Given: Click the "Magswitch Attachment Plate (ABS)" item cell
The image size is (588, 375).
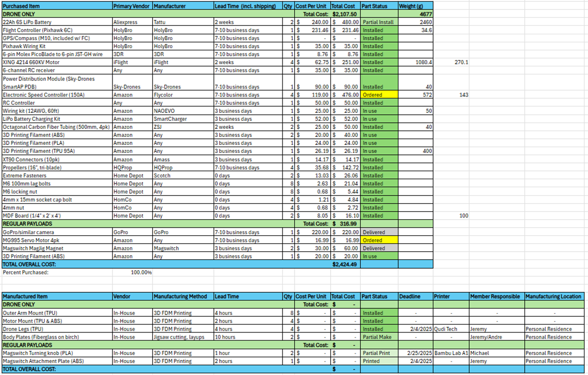Looking at the screenshot, I should 57,361.
